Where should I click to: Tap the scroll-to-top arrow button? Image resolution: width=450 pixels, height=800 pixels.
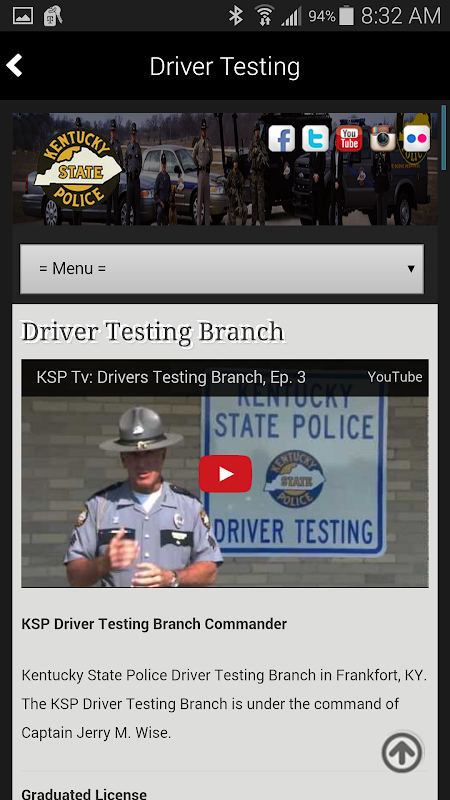point(402,752)
